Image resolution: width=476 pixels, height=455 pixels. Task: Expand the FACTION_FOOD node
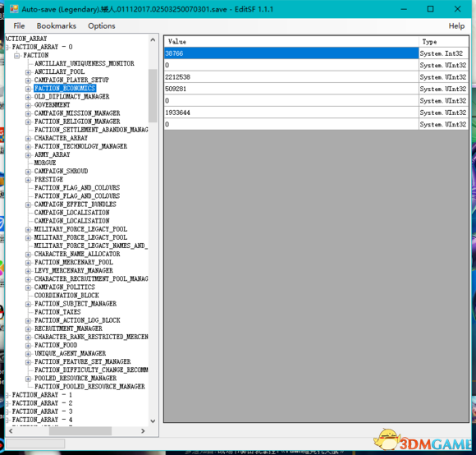pos(28,345)
